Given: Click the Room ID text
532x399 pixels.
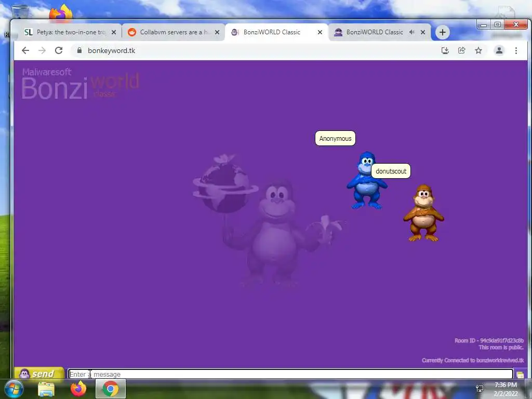Looking at the screenshot, I should pos(489,340).
